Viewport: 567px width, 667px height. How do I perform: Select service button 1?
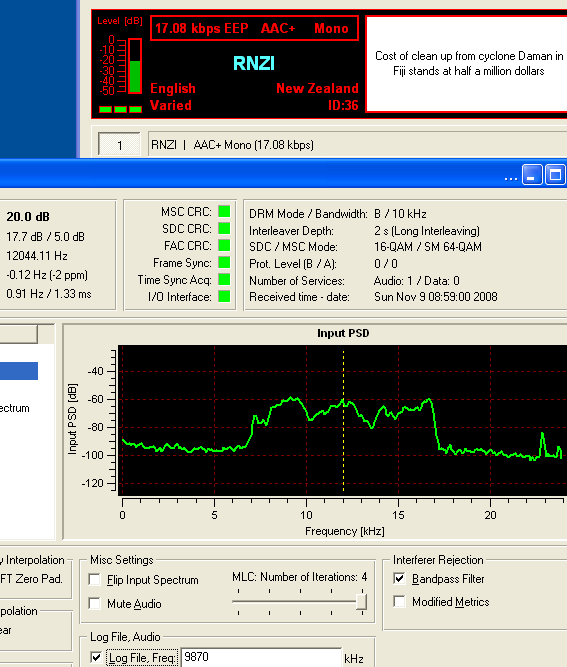coord(119,145)
